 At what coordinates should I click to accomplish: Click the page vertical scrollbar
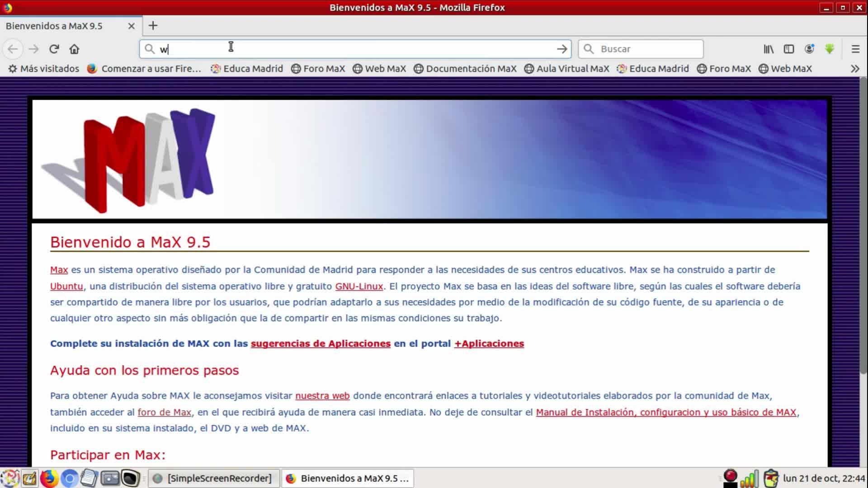coord(863,226)
